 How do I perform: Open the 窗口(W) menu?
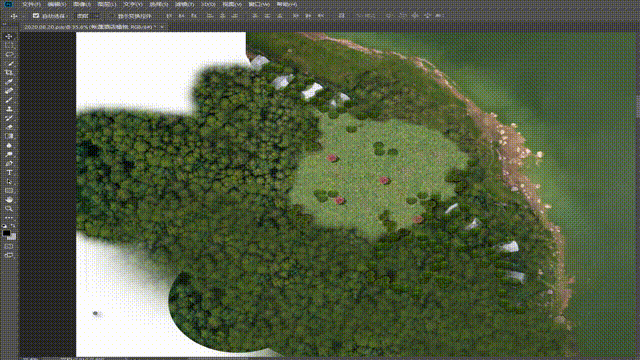click(259, 4)
